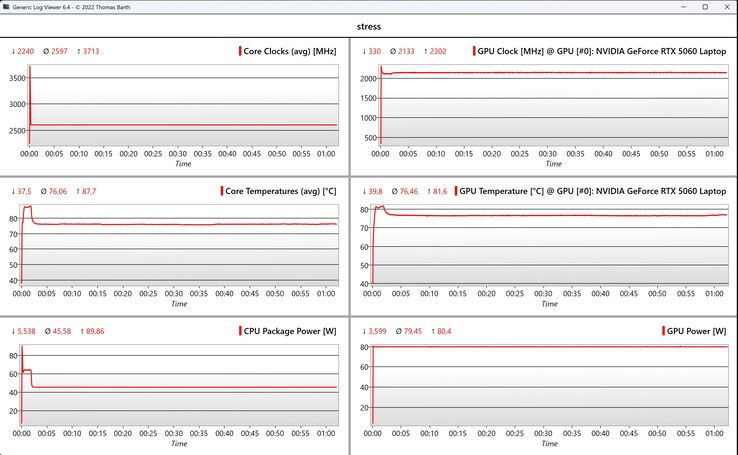Click the CPU Package Power legend marker
This screenshot has height=455, width=738.
[x=240, y=330]
